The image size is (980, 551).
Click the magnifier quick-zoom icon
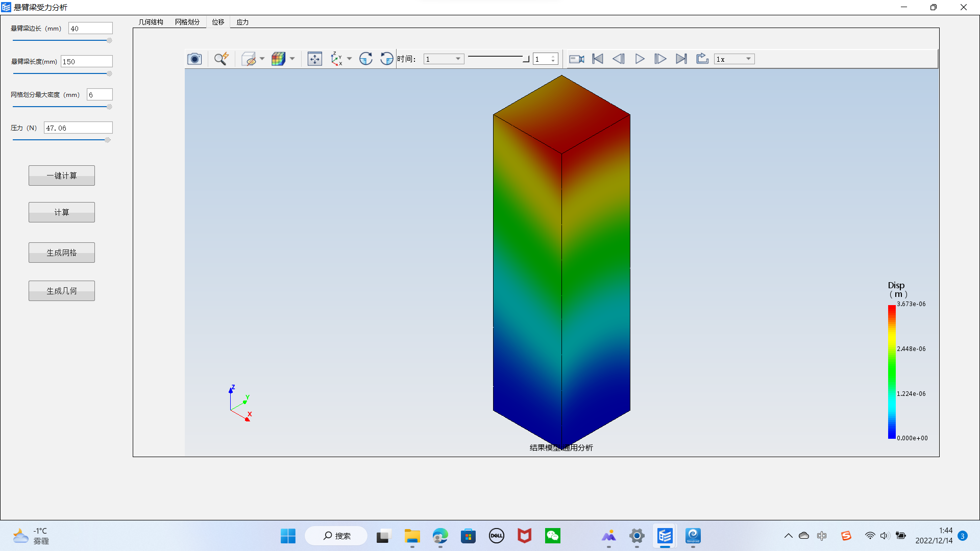221,59
